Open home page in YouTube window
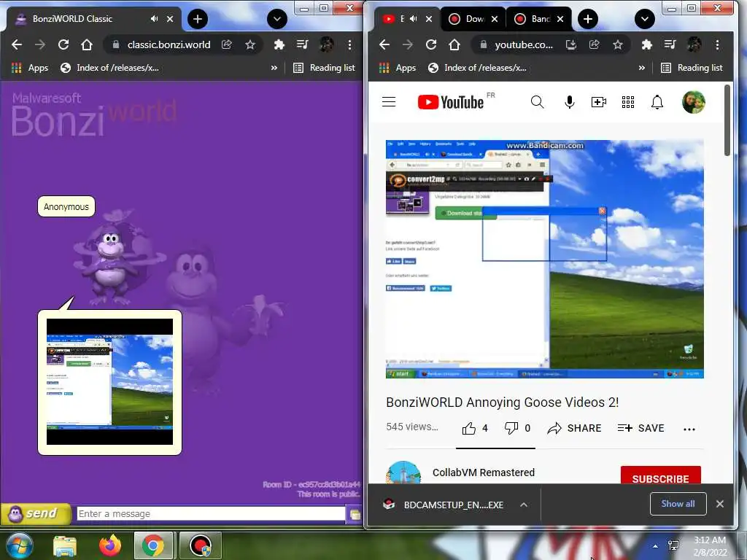The width and height of the screenshot is (747, 560). point(454,44)
